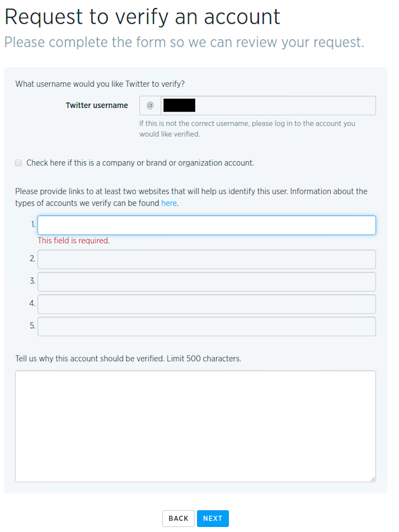Click the Twitter username field
This screenshot has width=399, height=532.
click(x=268, y=106)
